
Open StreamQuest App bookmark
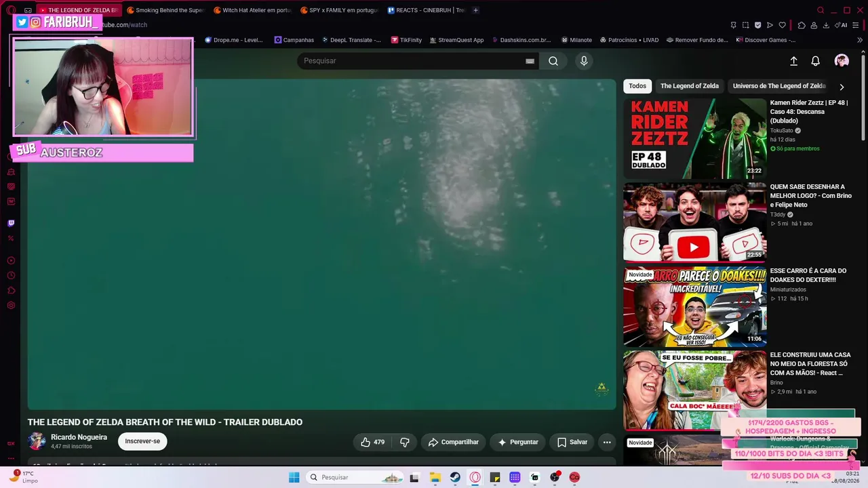[x=456, y=40]
